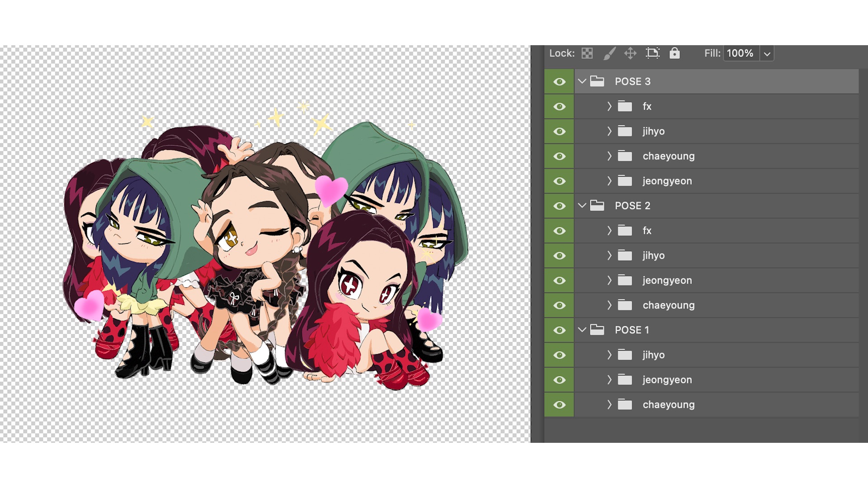Hide chaeyoung group in POSE 2
The width and height of the screenshot is (868, 488).
tap(559, 305)
